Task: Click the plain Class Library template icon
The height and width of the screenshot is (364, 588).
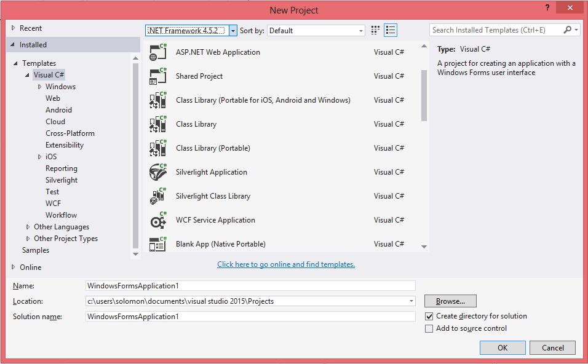Action: tap(158, 124)
